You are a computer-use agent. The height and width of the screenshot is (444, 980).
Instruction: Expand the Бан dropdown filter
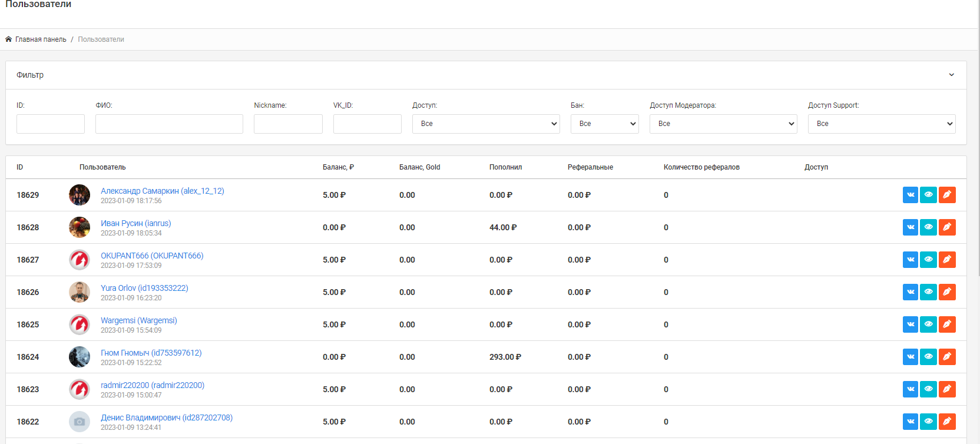tap(604, 124)
